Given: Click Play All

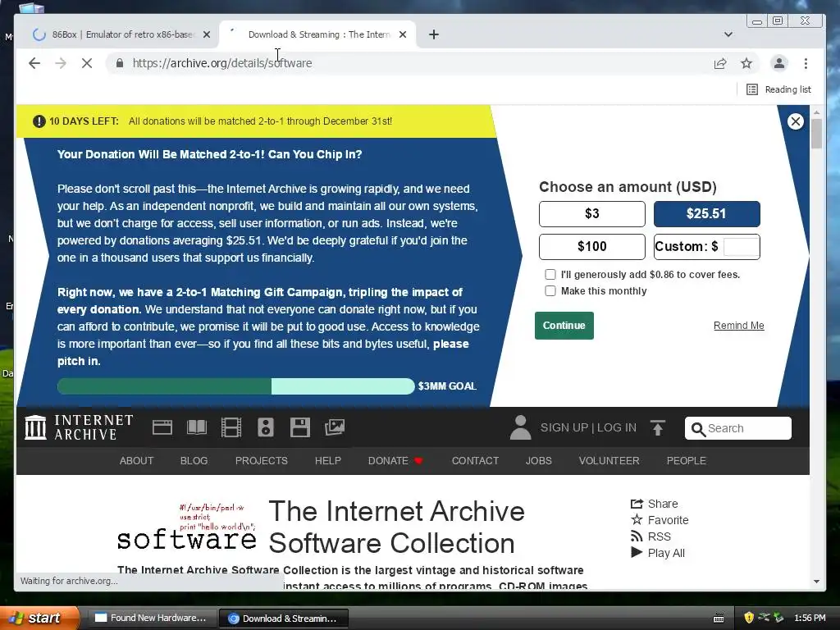Looking at the screenshot, I should (658, 553).
